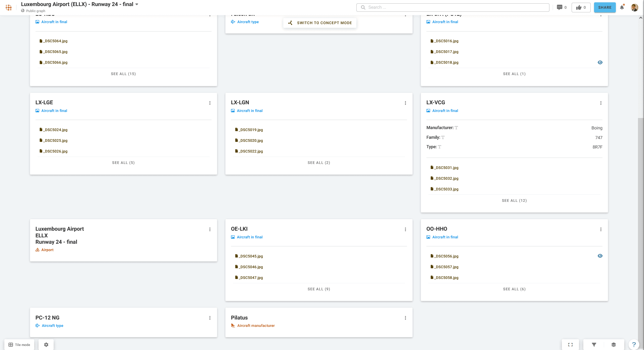Open the notifications bell
This screenshot has width=644, height=350.
[622, 7]
